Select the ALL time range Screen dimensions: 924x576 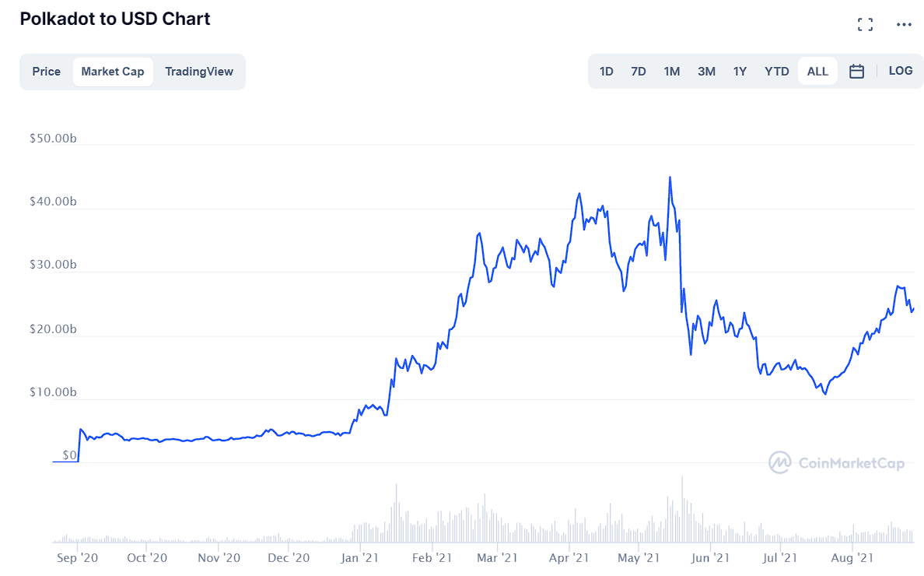tap(817, 72)
